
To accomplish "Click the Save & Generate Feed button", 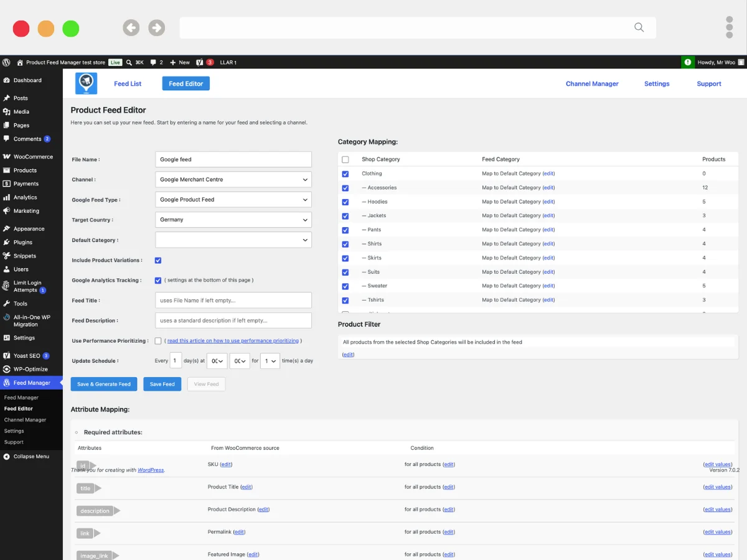I will pyautogui.click(x=104, y=384).
